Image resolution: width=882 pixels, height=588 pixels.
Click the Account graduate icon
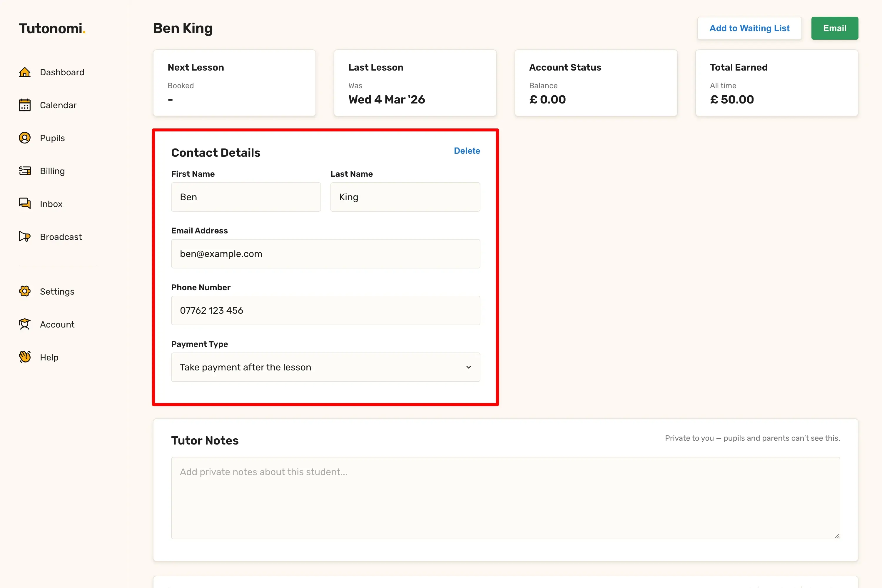(x=25, y=324)
